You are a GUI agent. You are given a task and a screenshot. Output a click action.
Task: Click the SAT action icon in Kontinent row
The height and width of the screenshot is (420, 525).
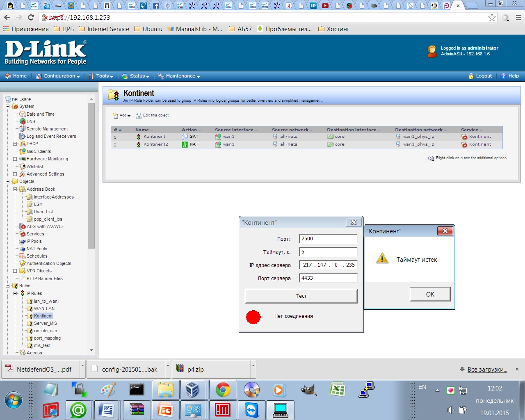click(x=185, y=137)
